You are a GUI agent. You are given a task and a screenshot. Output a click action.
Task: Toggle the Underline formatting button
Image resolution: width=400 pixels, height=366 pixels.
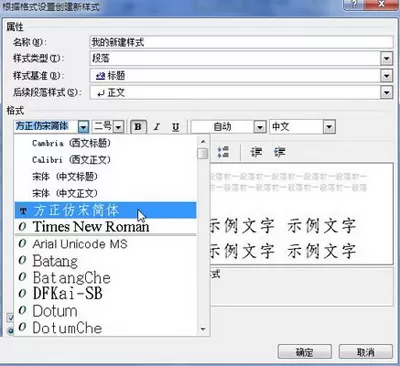(x=176, y=127)
